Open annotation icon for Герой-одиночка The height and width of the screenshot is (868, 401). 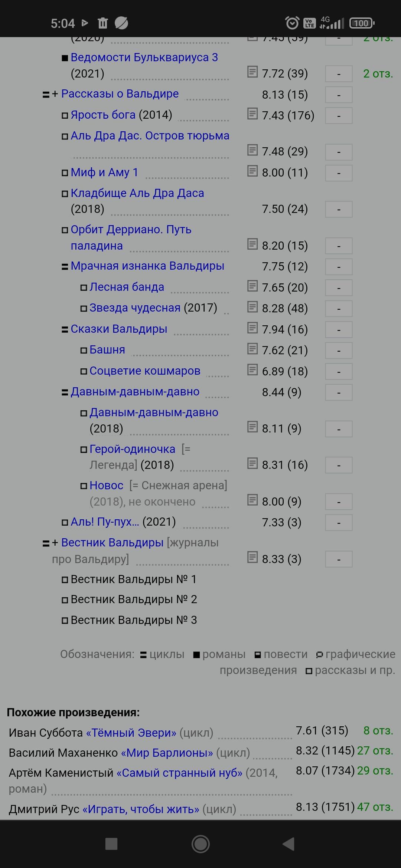[252, 463]
